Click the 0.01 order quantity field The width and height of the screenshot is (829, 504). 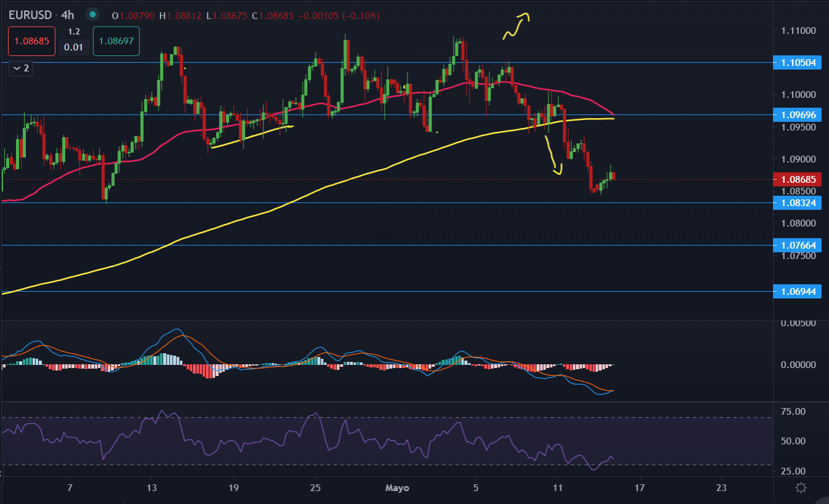[x=74, y=47]
